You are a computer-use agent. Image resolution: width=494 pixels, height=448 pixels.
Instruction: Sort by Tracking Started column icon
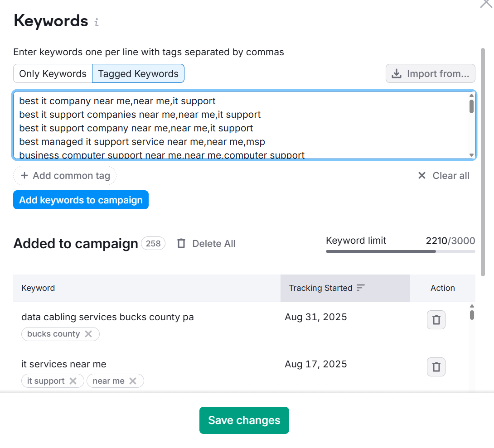click(361, 288)
